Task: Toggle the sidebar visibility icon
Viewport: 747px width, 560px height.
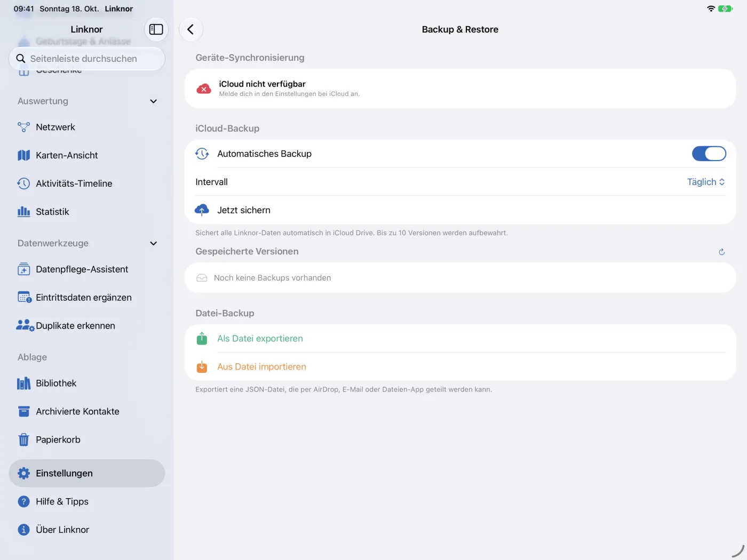Action: click(156, 29)
